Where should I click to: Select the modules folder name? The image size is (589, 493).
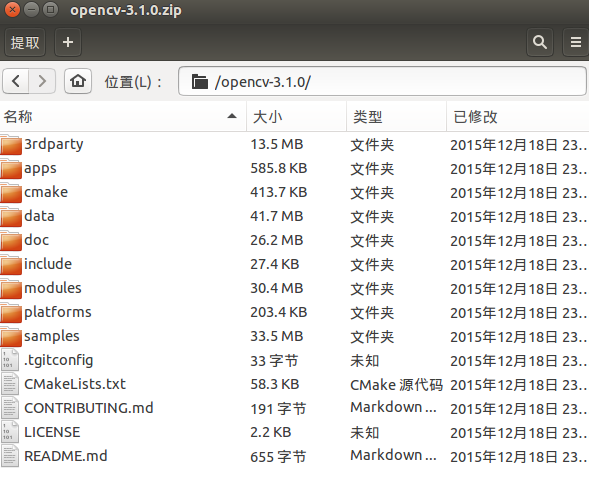click(53, 288)
